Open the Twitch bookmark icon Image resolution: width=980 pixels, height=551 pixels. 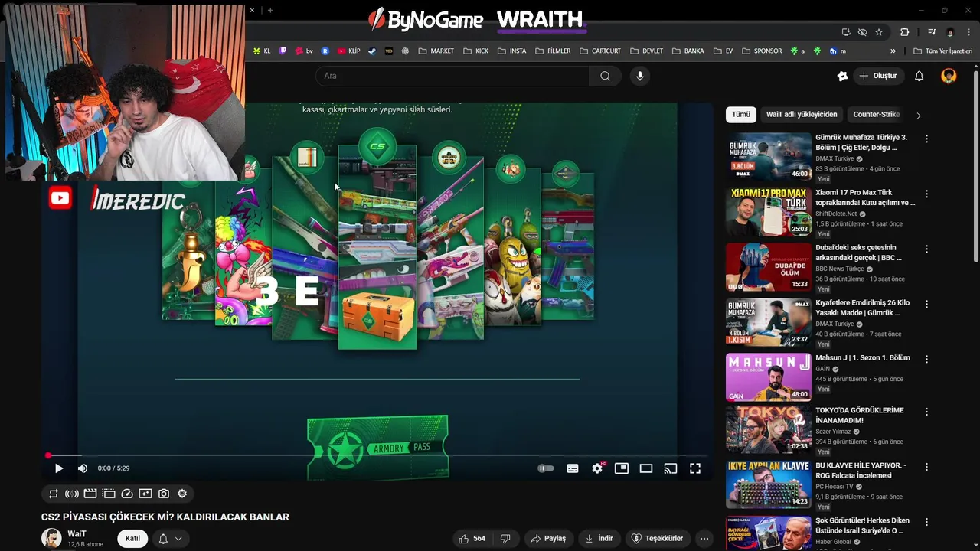point(283,51)
